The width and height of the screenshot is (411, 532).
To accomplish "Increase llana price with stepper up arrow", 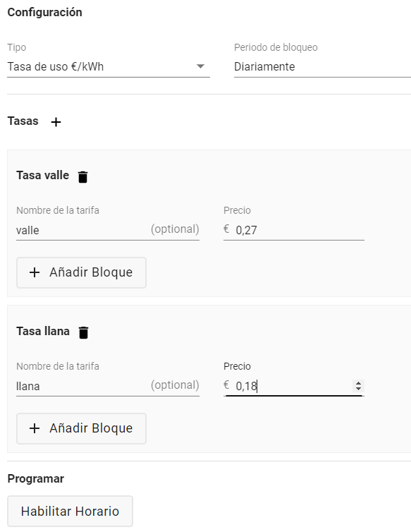I will point(358,383).
